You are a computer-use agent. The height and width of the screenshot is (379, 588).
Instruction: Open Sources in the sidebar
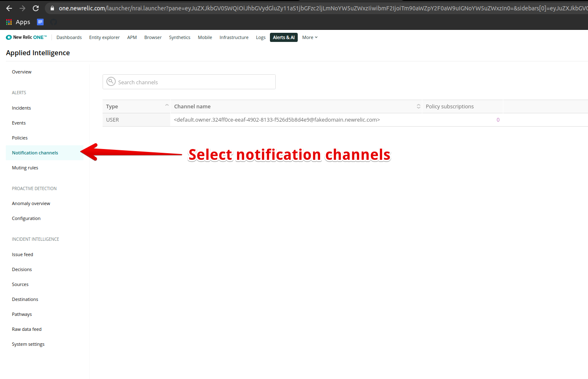[x=20, y=284]
